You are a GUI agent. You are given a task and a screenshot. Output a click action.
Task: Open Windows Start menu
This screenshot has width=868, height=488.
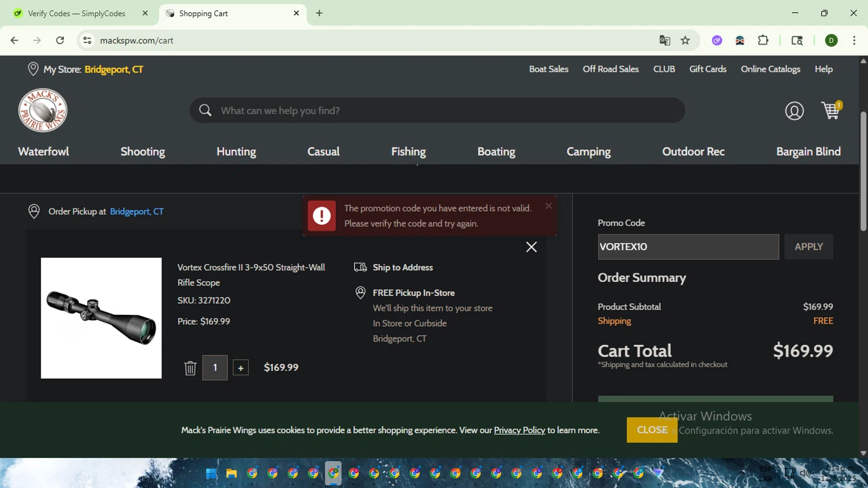click(211, 474)
